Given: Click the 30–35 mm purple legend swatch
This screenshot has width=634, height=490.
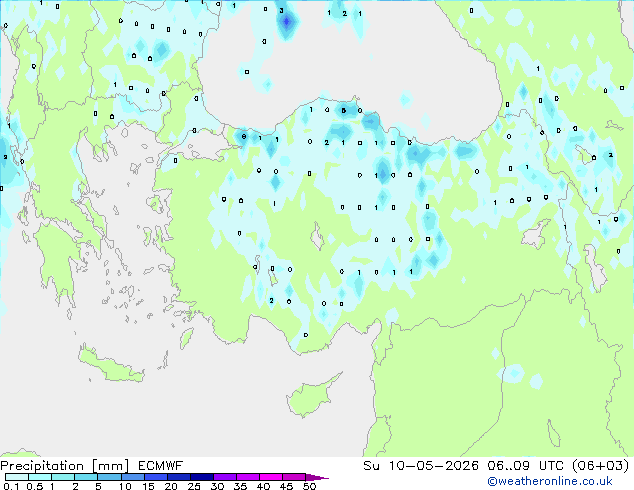Looking at the screenshot, I should [x=224, y=477].
